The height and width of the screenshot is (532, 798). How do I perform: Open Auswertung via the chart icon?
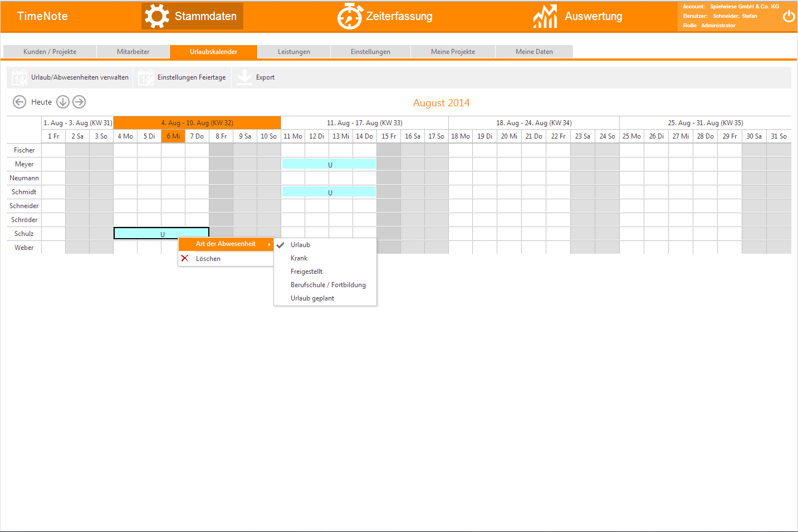coord(545,16)
